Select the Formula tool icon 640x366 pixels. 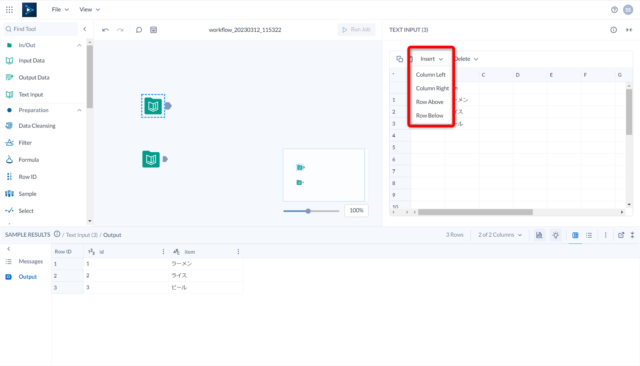coord(9,160)
